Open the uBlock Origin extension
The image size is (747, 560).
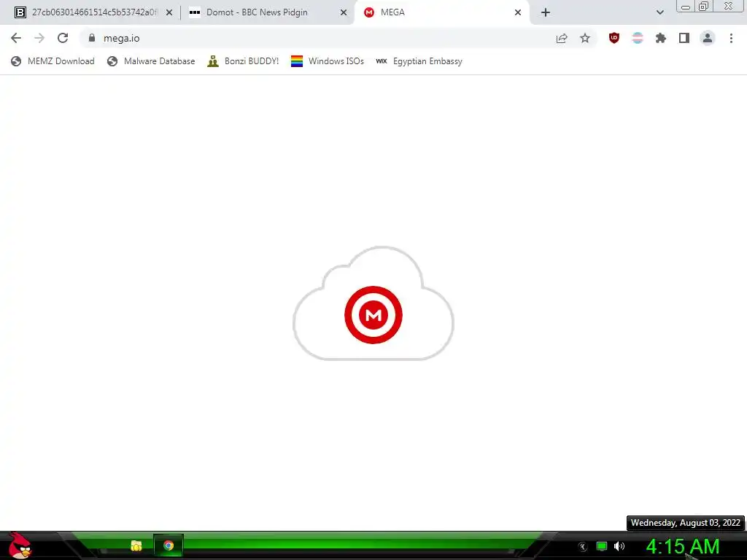[x=614, y=38]
